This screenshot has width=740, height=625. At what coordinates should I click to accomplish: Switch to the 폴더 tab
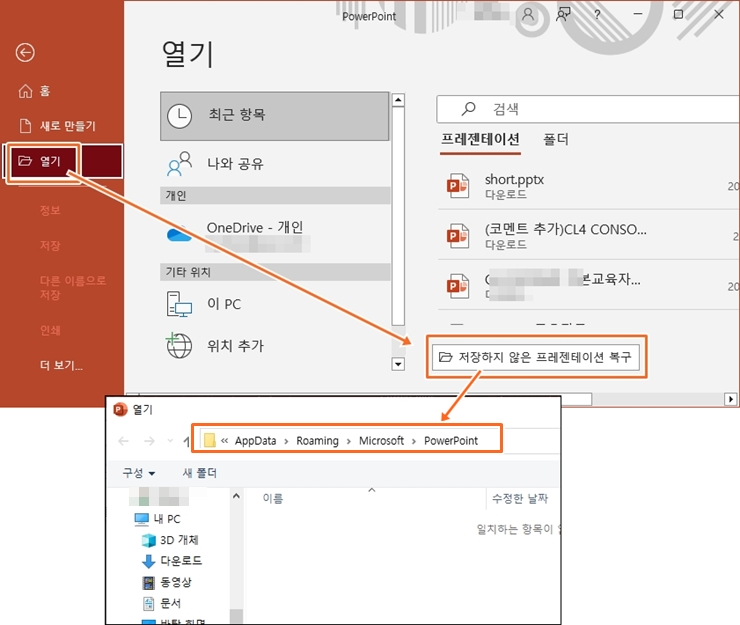556,140
